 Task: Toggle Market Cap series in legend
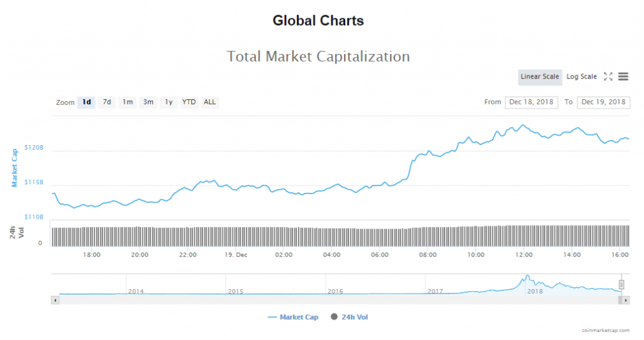293,317
